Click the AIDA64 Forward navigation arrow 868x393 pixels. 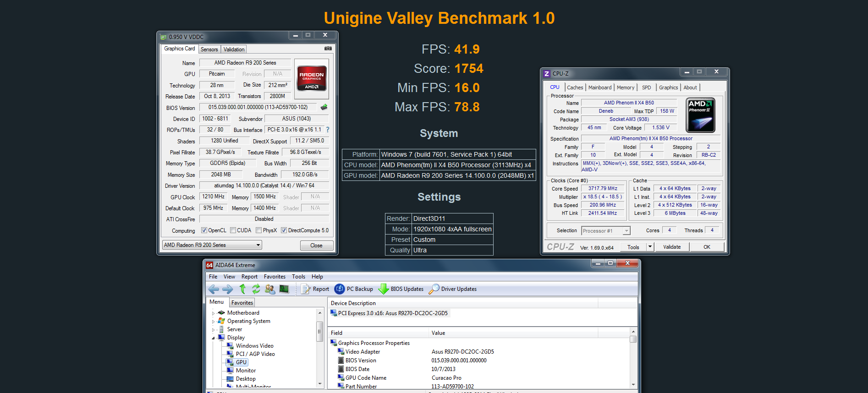point(228,289)
